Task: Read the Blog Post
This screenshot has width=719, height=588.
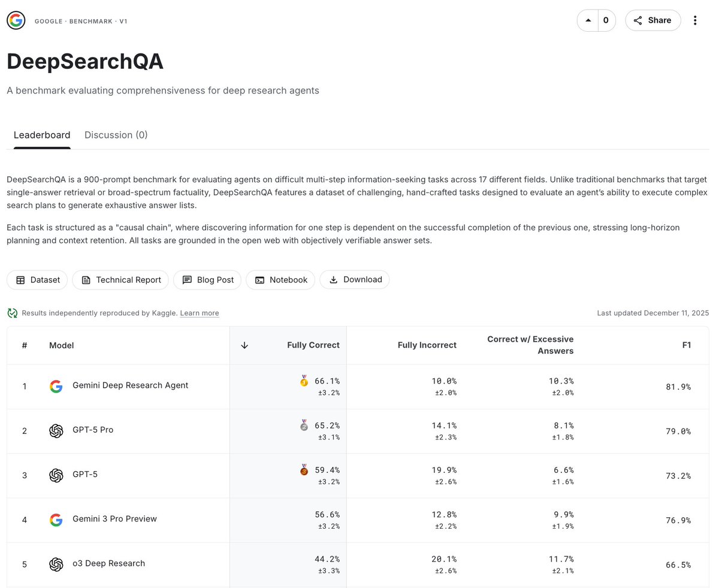Action: click(x=207, y=280)
